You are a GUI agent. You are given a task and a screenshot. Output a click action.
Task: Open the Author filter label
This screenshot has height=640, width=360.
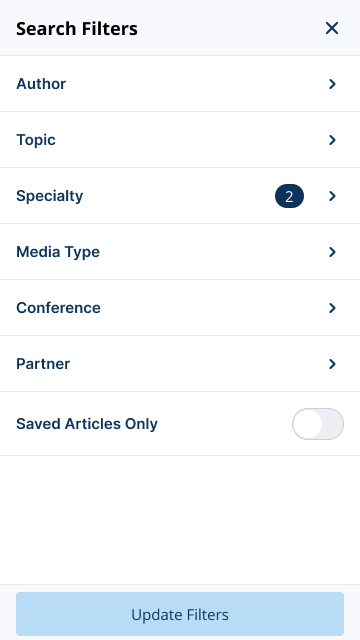click(41, 84)
